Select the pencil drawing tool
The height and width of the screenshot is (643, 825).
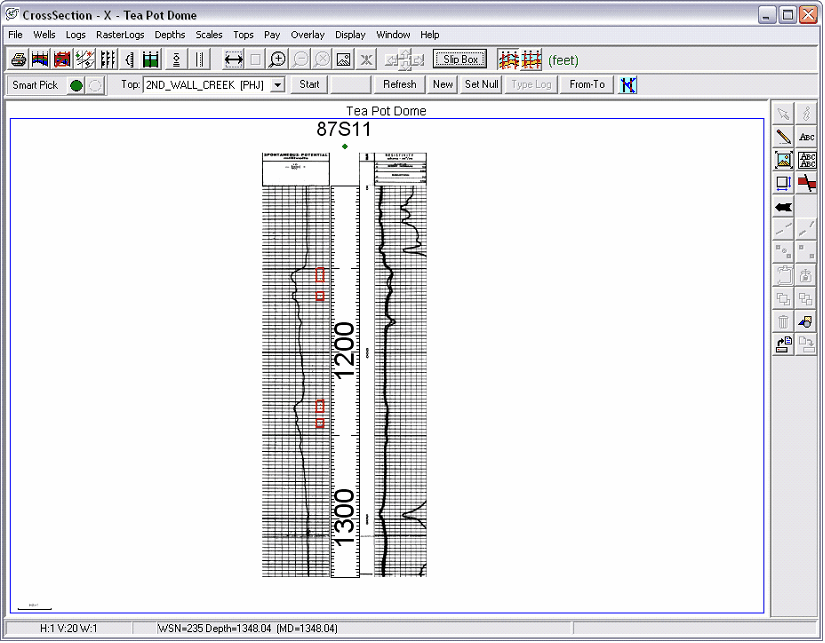tap(784, 136)
